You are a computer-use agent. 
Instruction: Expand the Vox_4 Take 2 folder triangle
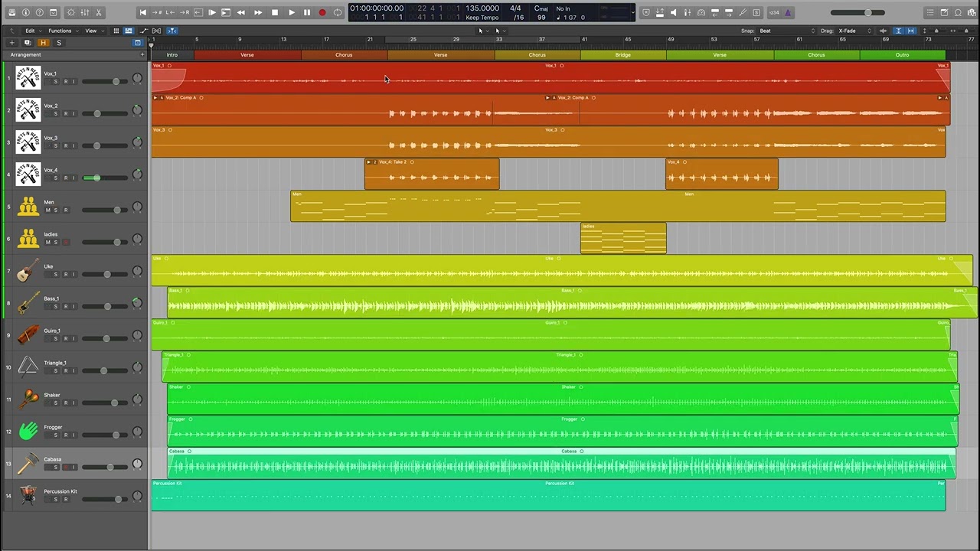(368, 162)
